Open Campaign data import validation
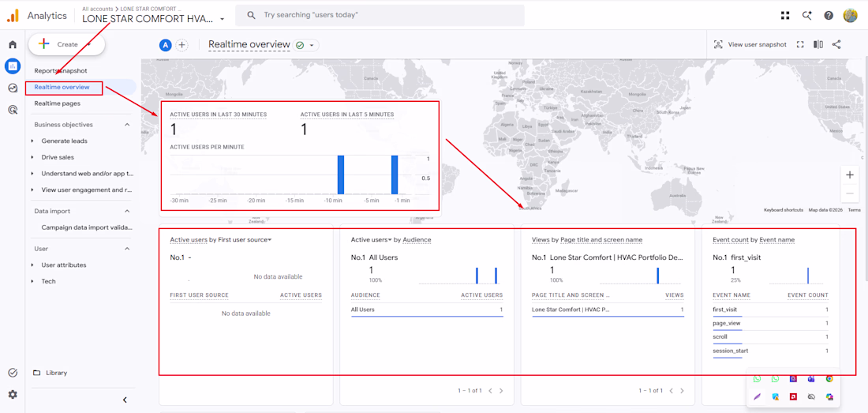The width and height of the screenshot is (868, 413). [x=88, y=227]
